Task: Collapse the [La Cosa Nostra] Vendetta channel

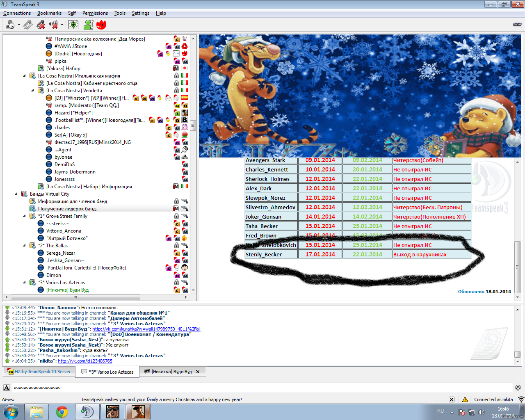Action: pos(32,91)
